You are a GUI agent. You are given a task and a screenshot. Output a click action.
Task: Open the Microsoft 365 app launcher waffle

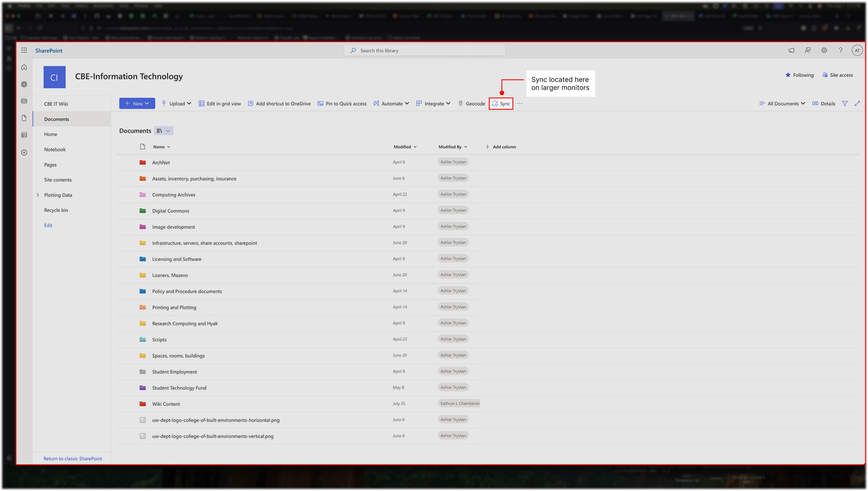tap(24, 50)
